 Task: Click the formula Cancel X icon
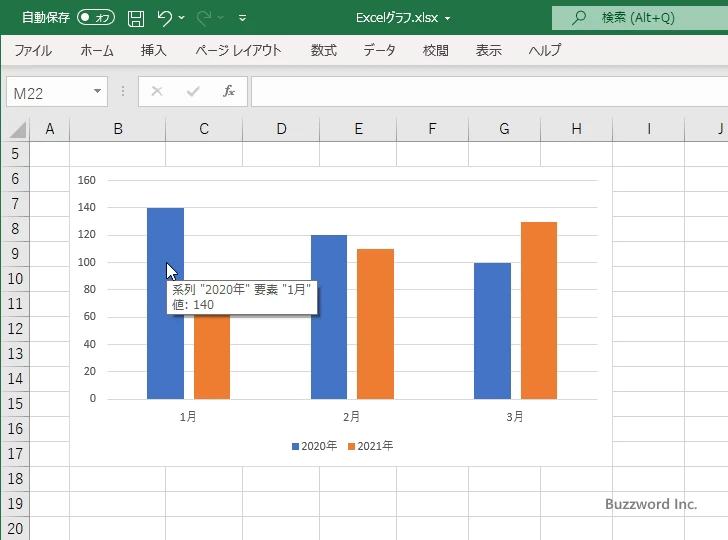click(157, 91)
